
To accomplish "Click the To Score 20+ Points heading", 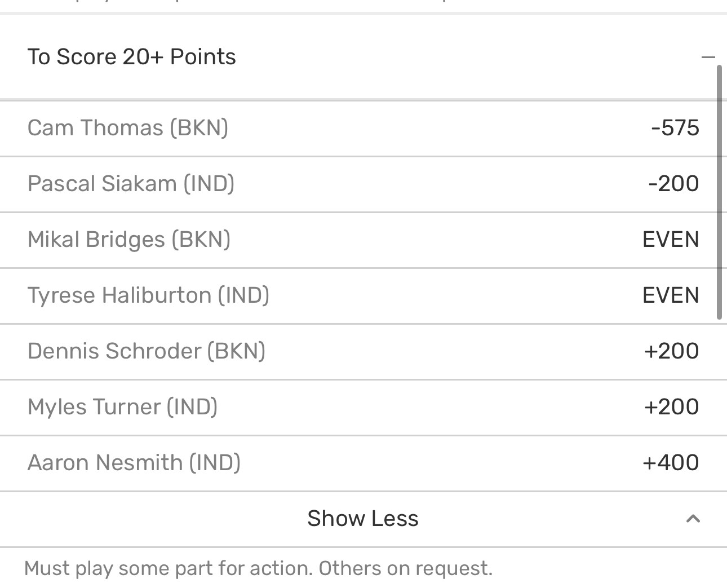I will (x=131, y=57).
